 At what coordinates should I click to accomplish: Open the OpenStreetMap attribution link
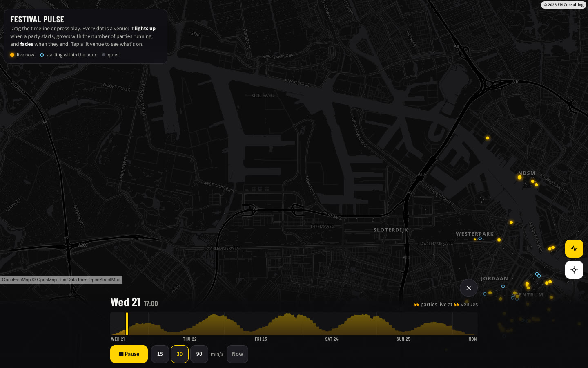coord(104,280)
